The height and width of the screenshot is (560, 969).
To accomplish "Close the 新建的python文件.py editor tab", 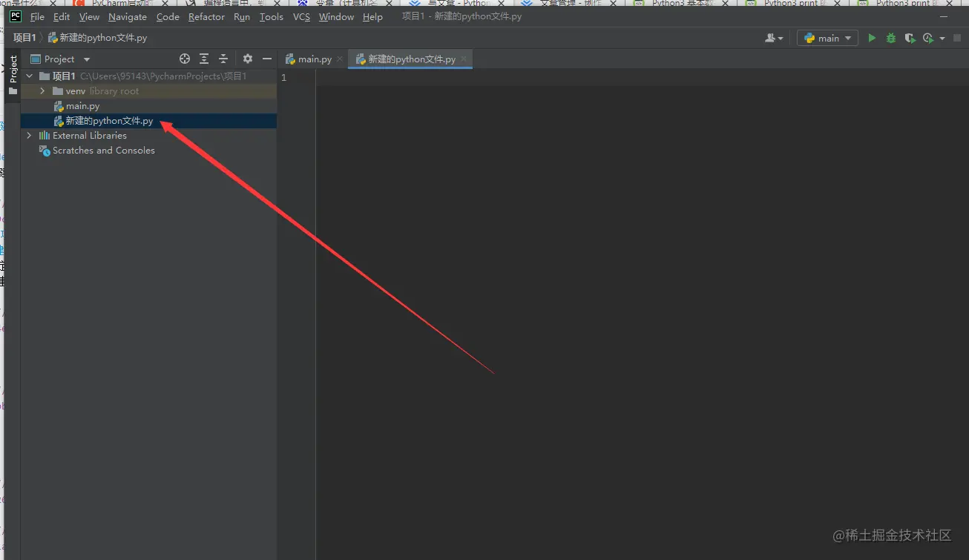I will 464,59.
